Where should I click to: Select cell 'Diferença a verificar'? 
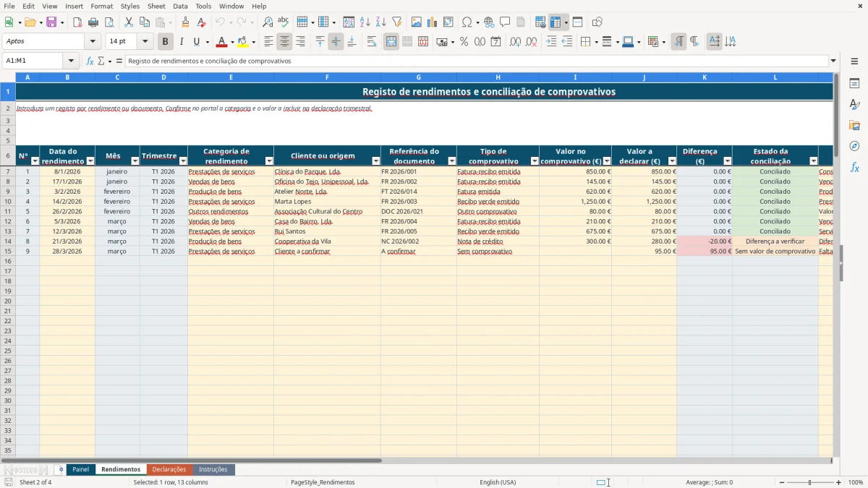[x=775, y=241]
